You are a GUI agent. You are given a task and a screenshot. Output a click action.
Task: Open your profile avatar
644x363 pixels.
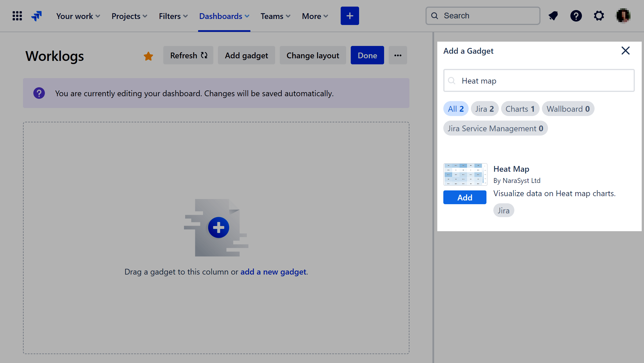pos(622,16)
